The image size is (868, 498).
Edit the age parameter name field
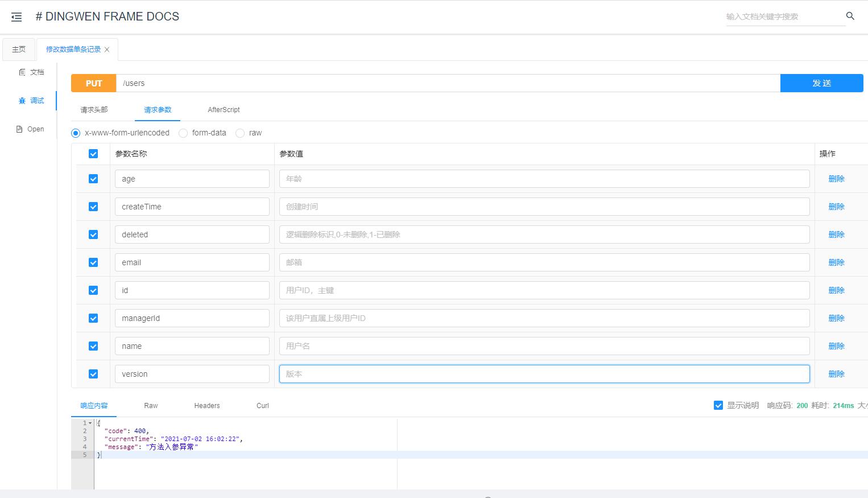point(192,179)
